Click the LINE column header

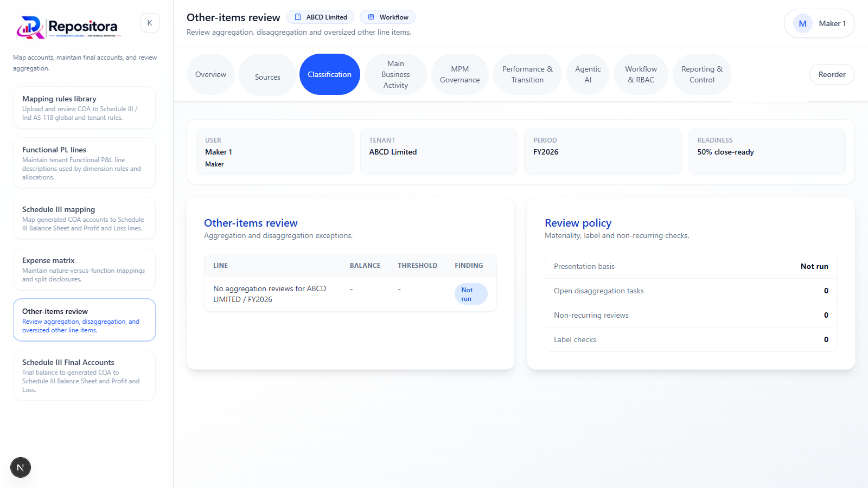[x=220, y=266]
